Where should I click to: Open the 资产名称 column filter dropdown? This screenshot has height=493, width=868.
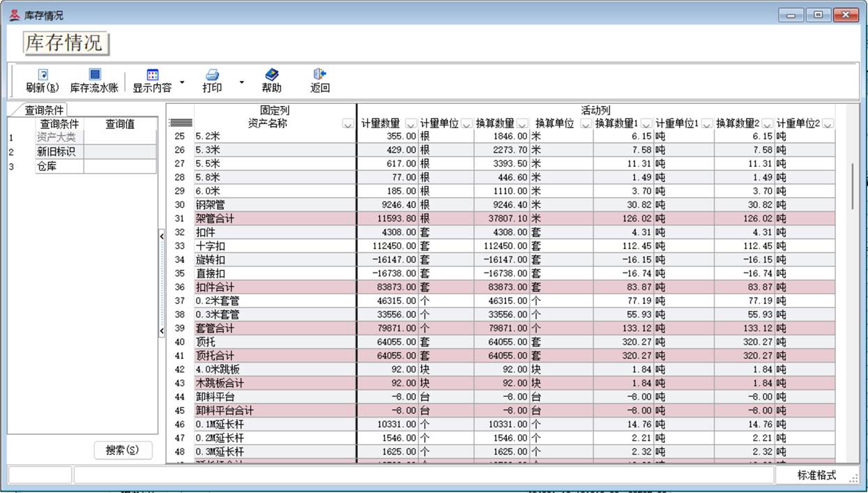click(x=348, y=124)
